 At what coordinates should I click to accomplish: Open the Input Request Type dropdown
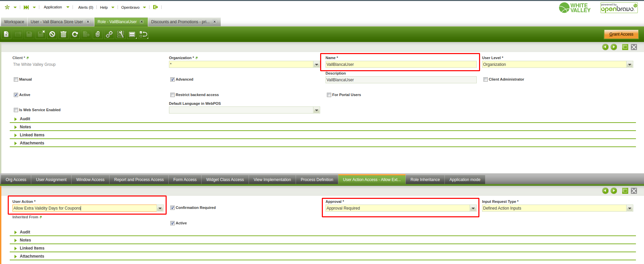click(x=630, y=208)
